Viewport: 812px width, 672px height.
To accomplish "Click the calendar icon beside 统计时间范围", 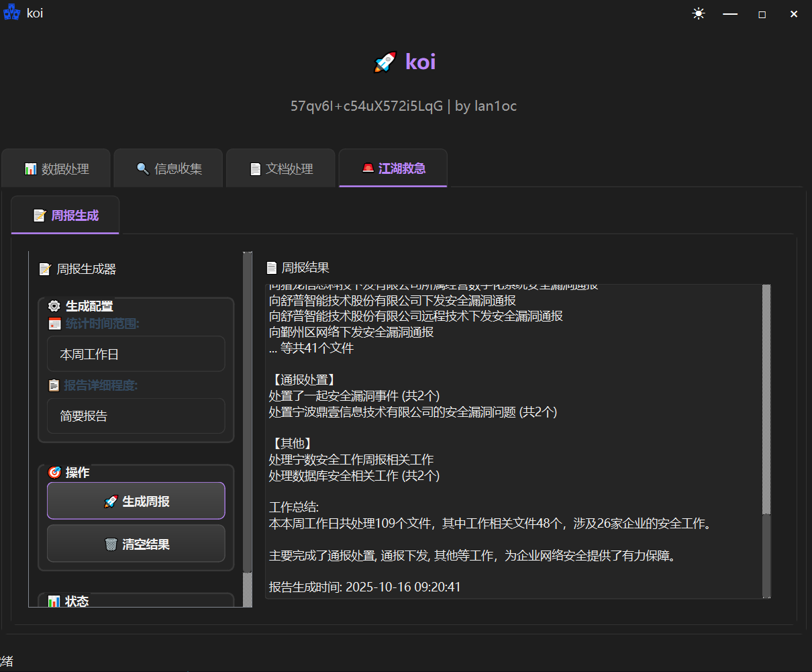I will tap(55, 324).
